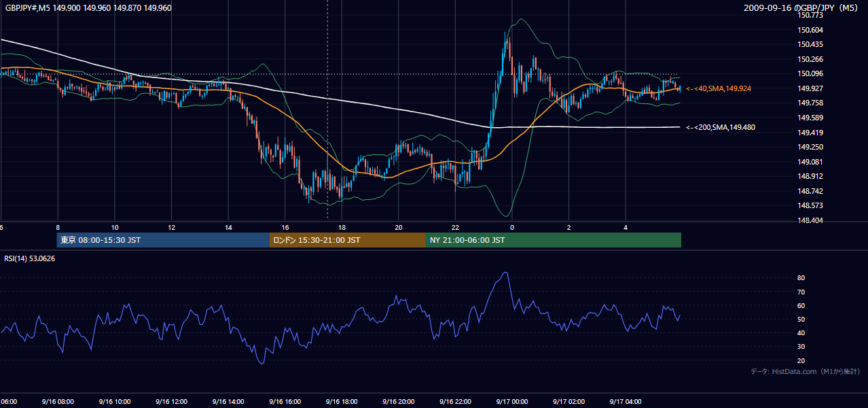Click price axis label 149.927
Image resolution: width=868 pixels, height=408 pixels.
coord(811,88)
